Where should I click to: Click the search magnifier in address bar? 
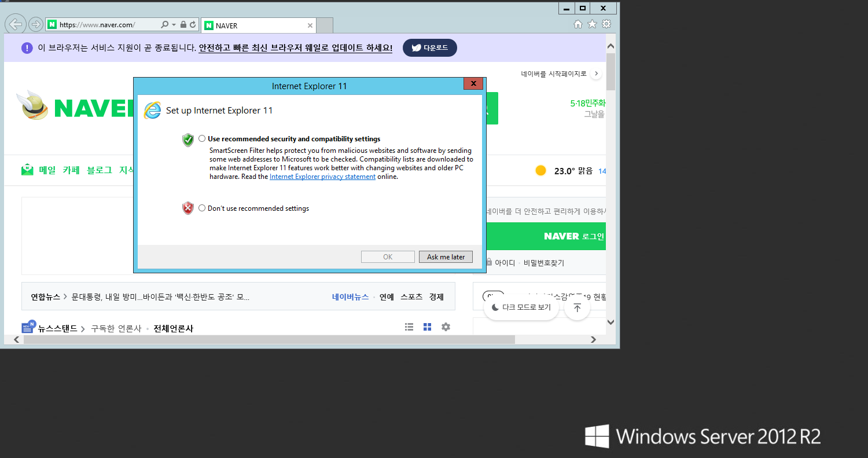tap(165, 25)
